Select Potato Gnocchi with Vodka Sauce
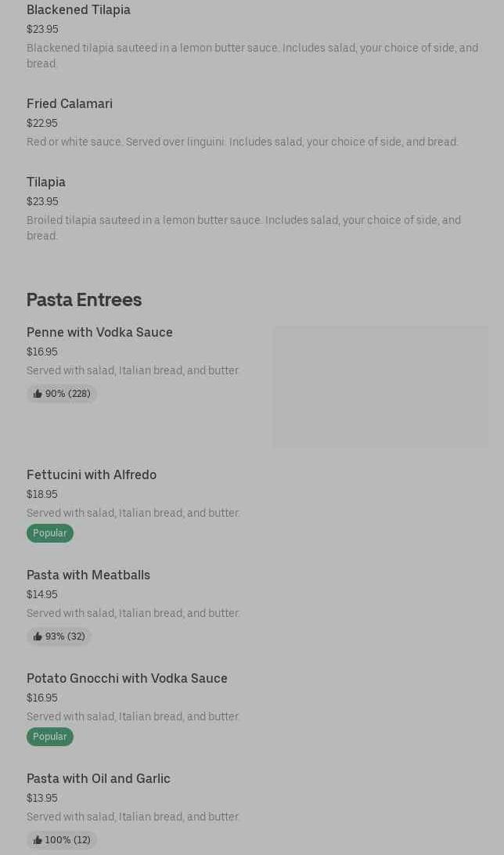This screenshot has height=855, width=504. [127, 678]
